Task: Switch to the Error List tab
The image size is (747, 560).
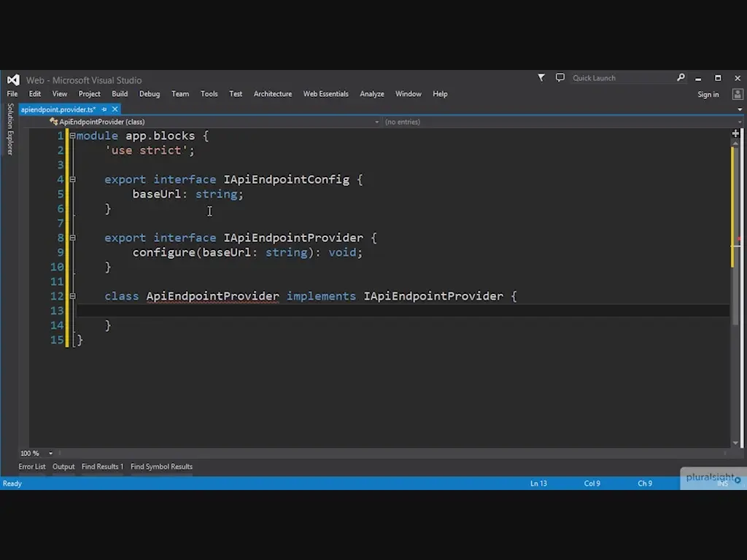Action: click(32, 467)
